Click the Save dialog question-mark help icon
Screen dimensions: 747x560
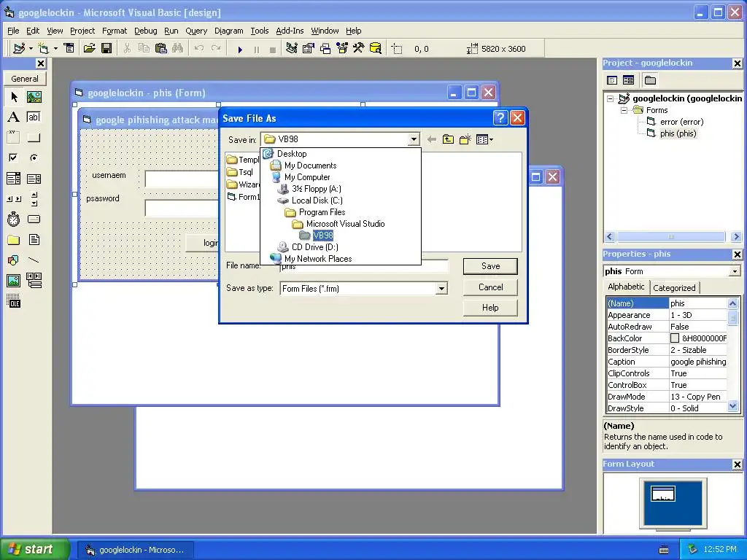tap(500, 117)
